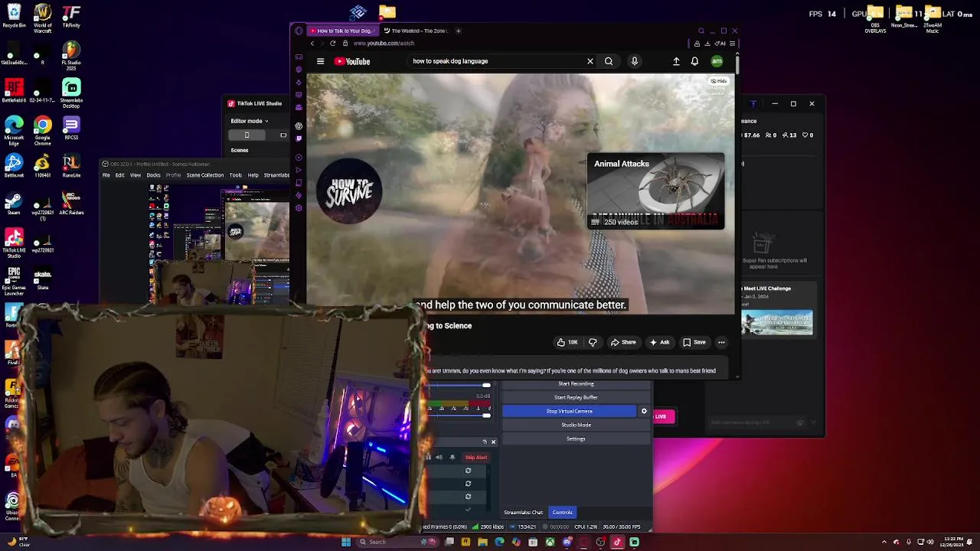Click the TikTok LIVE Studio taskbar icon
This screenshot has width=980, height=551.
617,542
